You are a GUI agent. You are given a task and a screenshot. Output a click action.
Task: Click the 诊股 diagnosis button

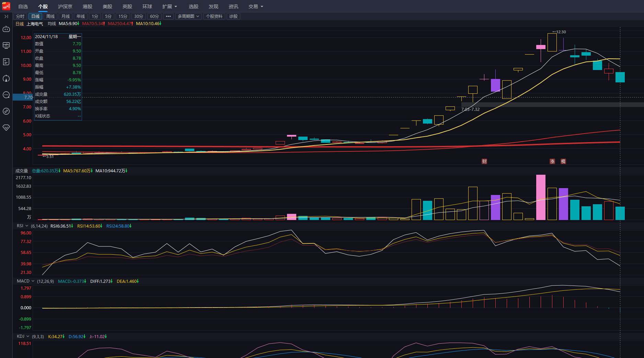[x=233, y=16]
